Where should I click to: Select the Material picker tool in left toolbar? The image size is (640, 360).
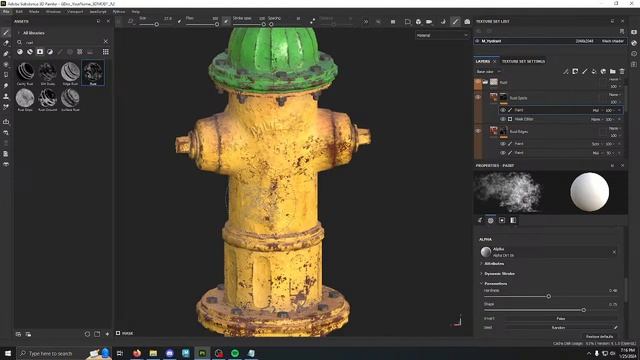(6, 107)
